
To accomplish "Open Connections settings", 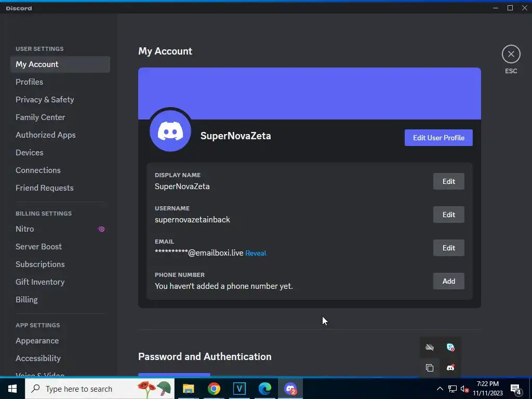I will (60, 170).
